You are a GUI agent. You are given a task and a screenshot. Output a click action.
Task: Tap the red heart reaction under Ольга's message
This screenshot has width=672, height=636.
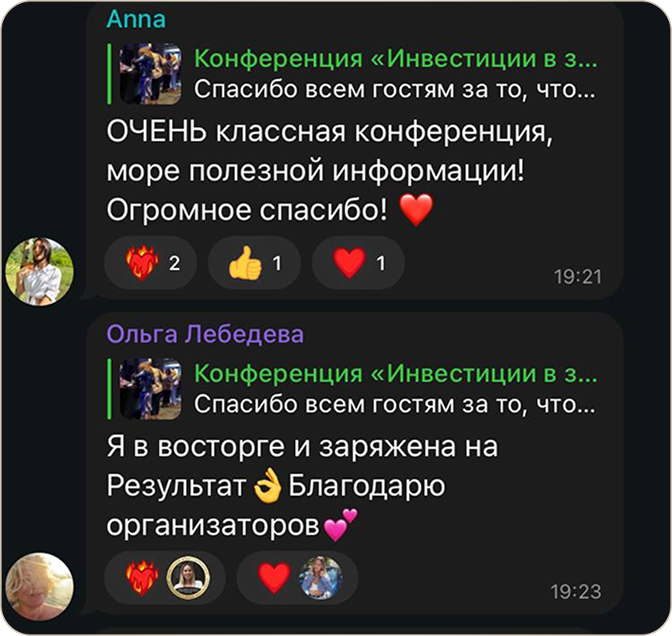coord(297,578)
